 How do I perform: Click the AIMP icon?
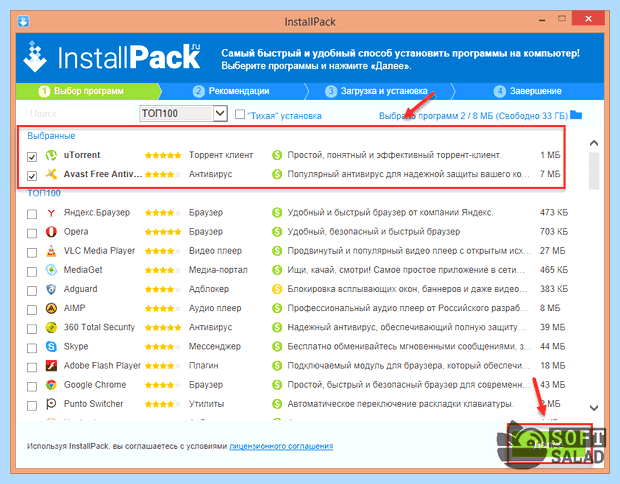51,308
